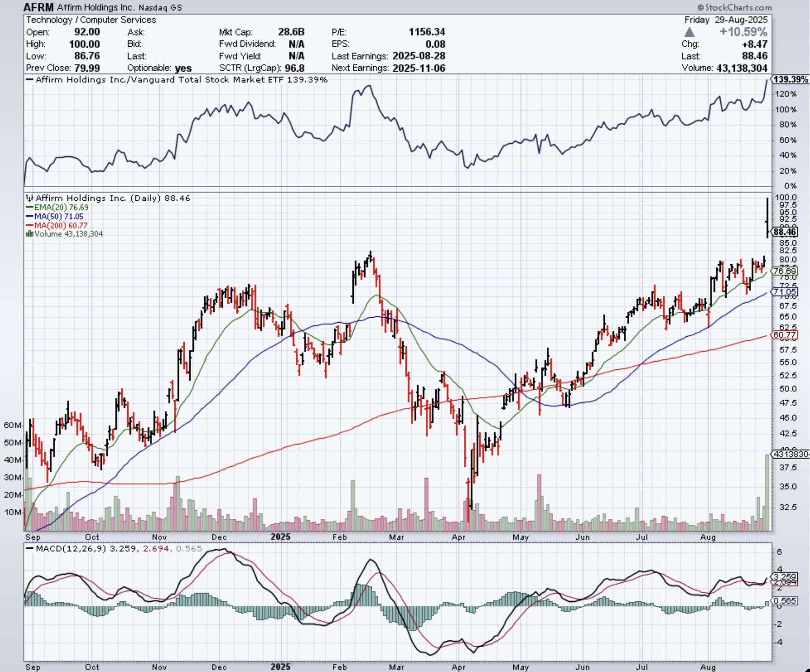Screen dimensions: 810x672
Task: Click the AFRM ticker symbol
Action: [39, 7]
